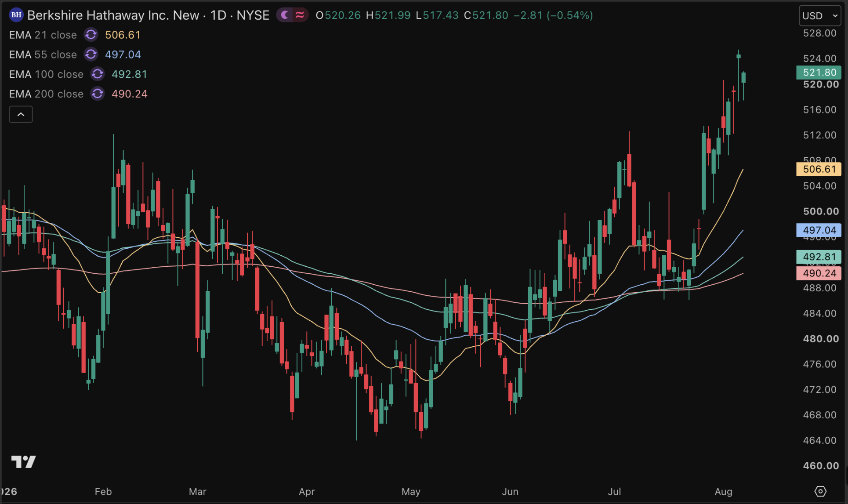Click the BH Berkshire Hathaway logo icon
The width and height of the screenshot is (848, 504).
coord(16,15)
